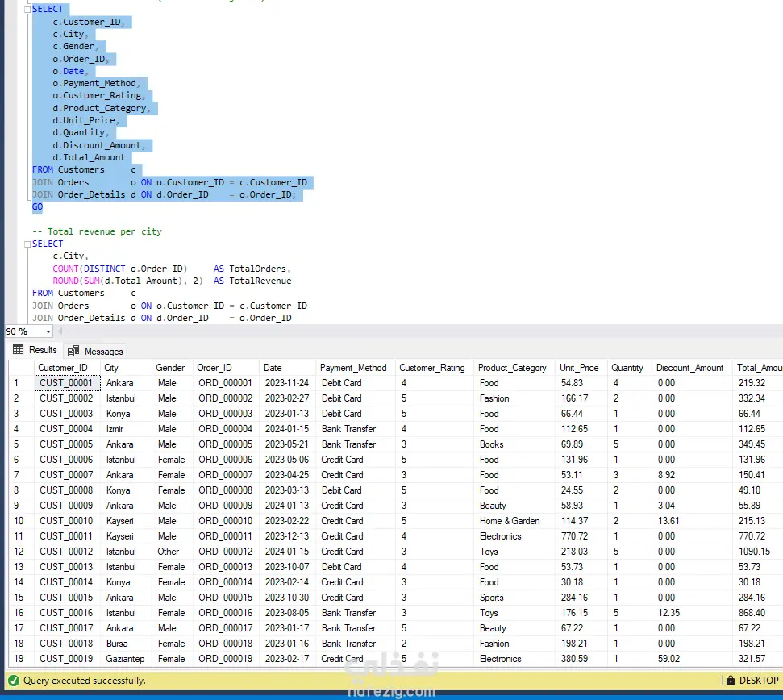The height and width of the screenshot is (700, 783).
Task: Click d.Total_Amount in the first SELECT list
Action: click(89, 157)
